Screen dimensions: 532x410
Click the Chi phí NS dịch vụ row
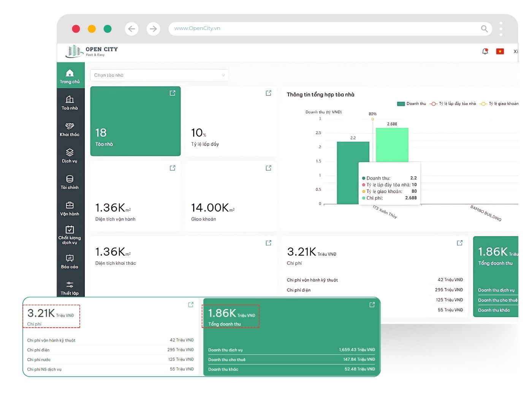(110, 369)
